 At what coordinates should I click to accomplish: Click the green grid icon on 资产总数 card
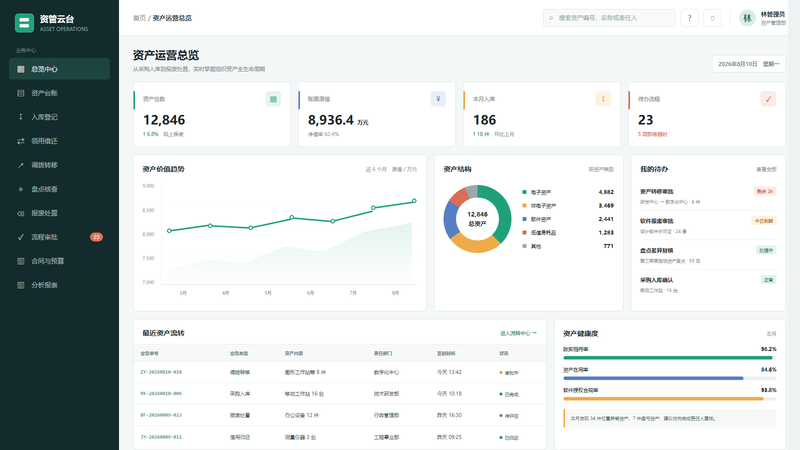(273, 99)
